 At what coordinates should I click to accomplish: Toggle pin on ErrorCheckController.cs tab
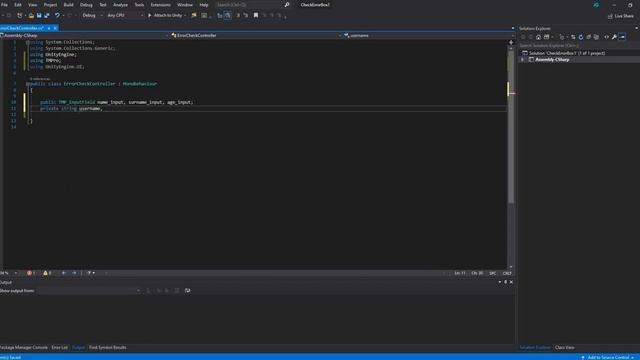pyautogui.click(x=49, y=28)
